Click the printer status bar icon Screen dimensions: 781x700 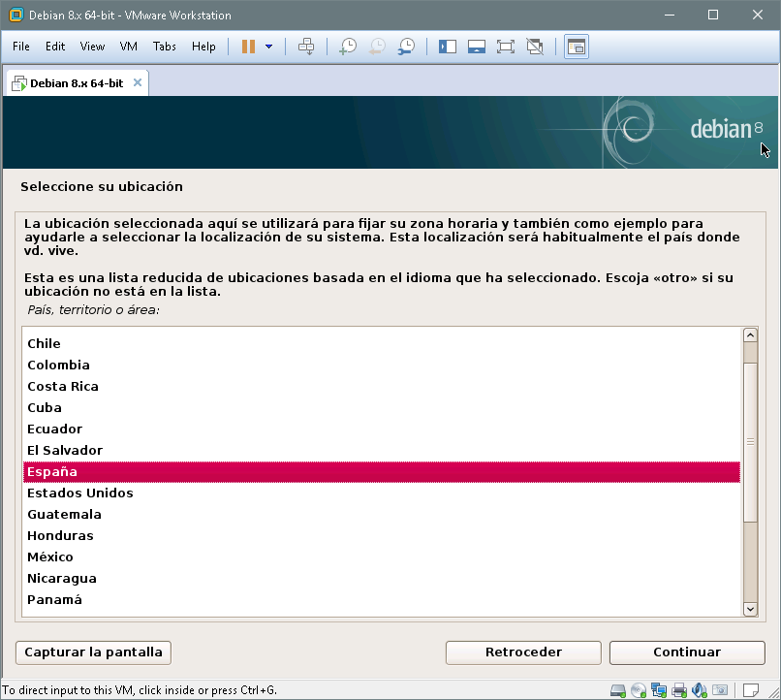[x=679, y=690]
